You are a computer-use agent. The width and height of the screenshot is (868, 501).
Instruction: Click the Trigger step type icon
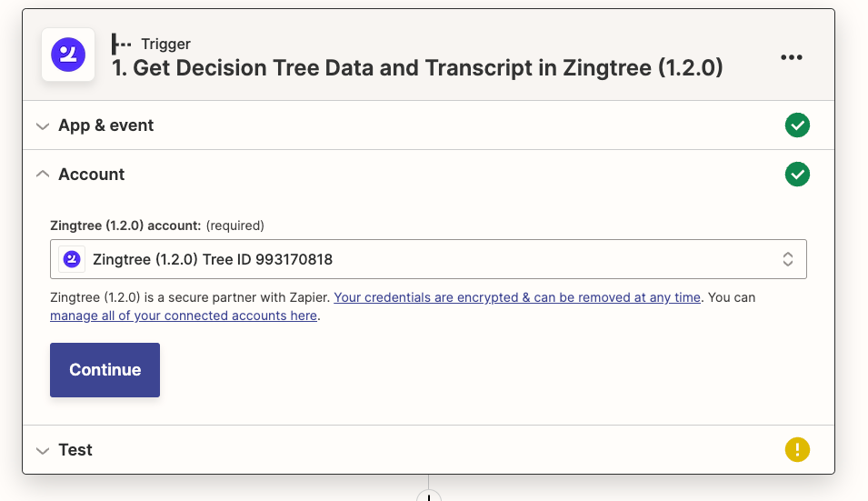pyautogui.click(x=121, y=44)
